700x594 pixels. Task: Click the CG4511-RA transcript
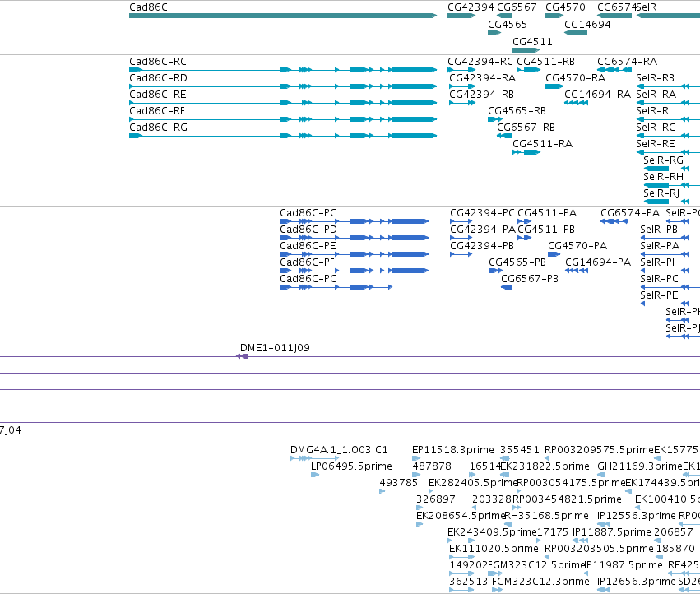526,152
